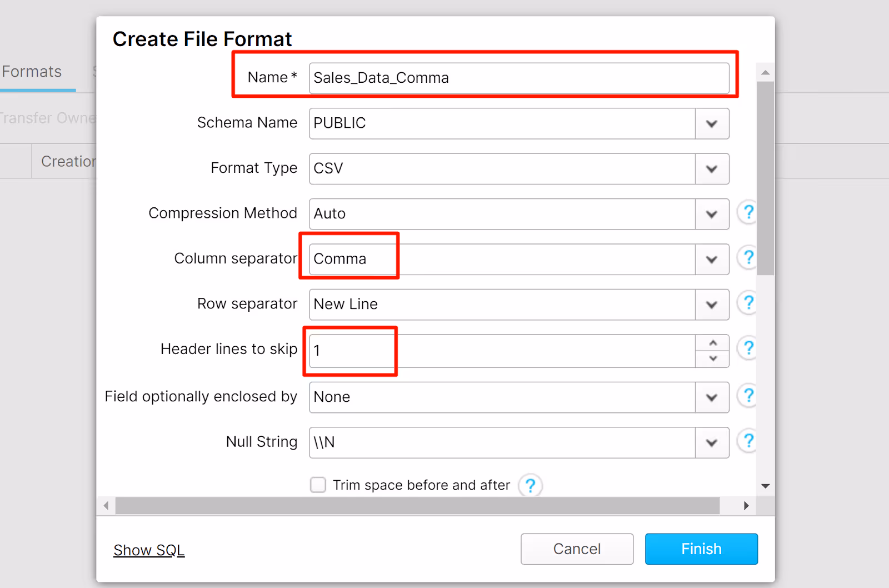889x588 pixels.
Task: Show help for Field optionally enclosed by
Action: pos(748,396)
